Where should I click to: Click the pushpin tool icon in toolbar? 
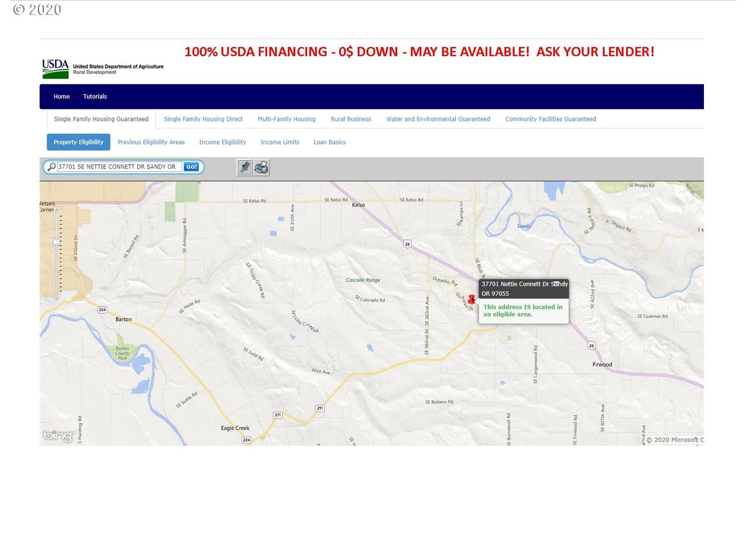[244, 167]
